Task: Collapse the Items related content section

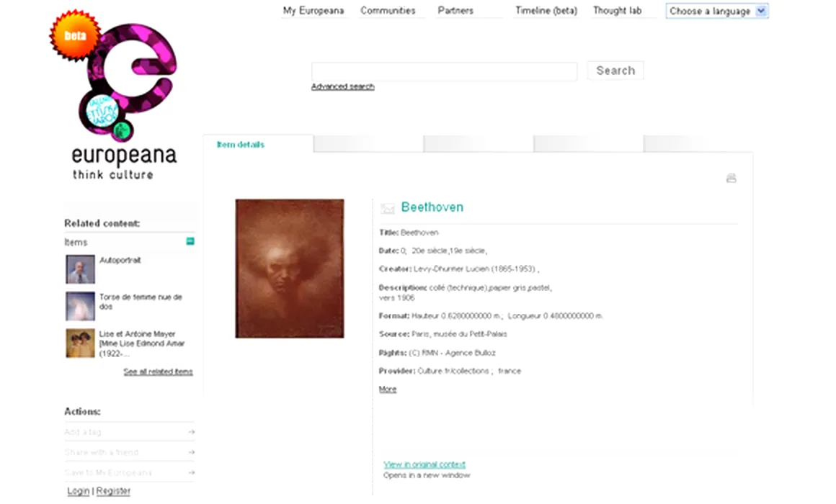Action: point(190,241)
